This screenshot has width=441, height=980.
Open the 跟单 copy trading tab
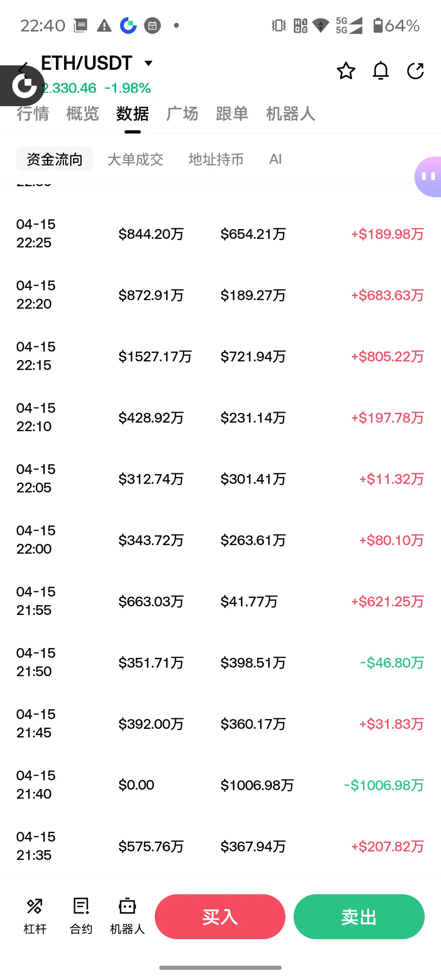point(232,114)
